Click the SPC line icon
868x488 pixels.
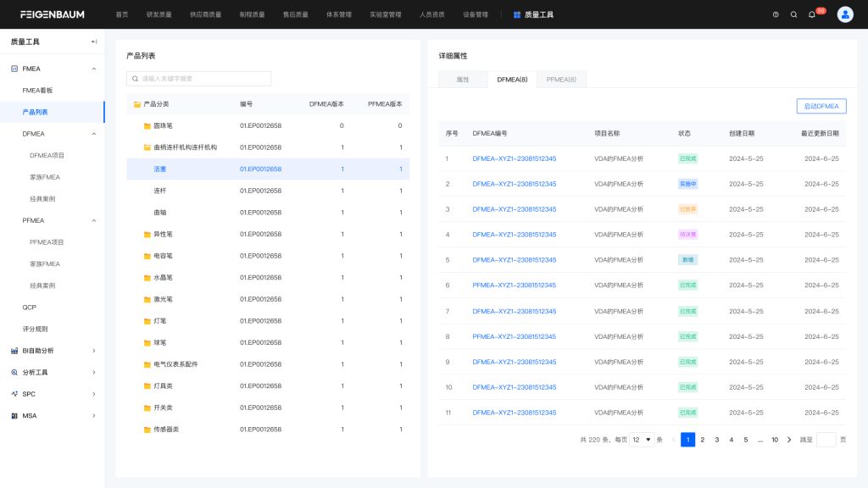[x=14, y=394]
